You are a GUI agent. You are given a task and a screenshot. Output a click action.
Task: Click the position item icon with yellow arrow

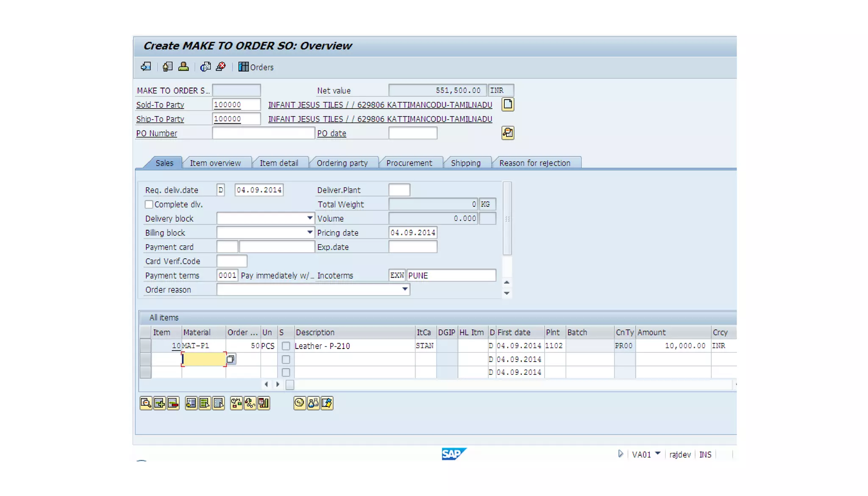pyautogui.click(x=191, y=403)
